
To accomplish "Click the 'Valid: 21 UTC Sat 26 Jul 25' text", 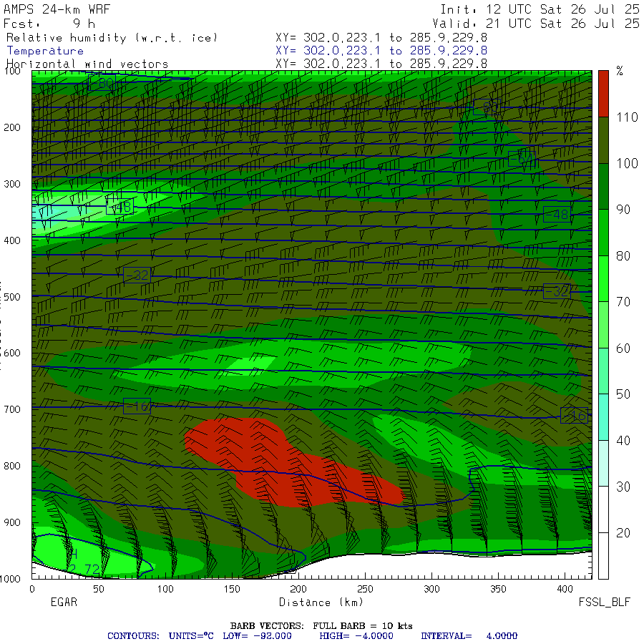I will [535, 24].
